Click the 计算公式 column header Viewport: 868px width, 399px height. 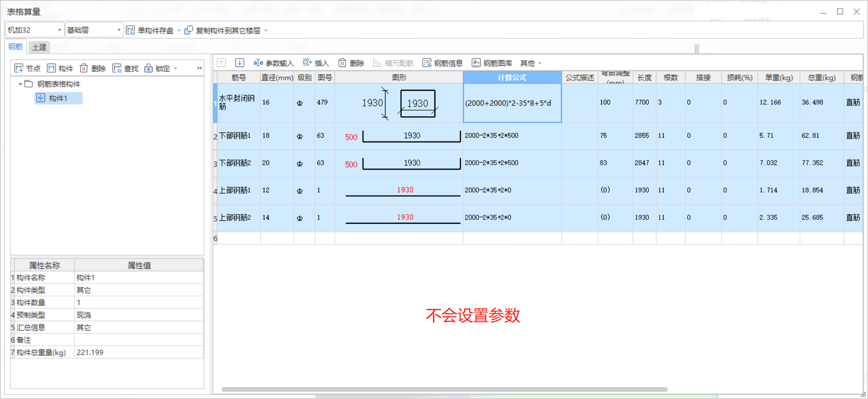coord(512,77)
